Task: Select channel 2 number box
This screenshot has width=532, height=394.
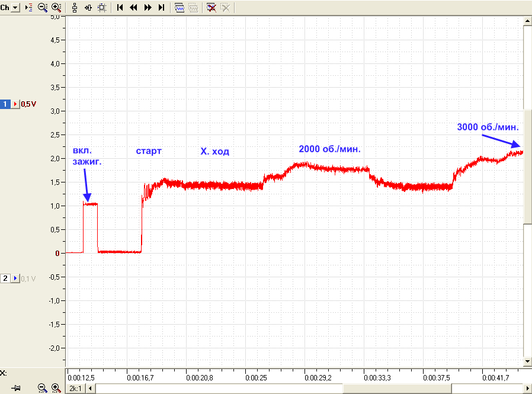Action: (x=5, y=278)
